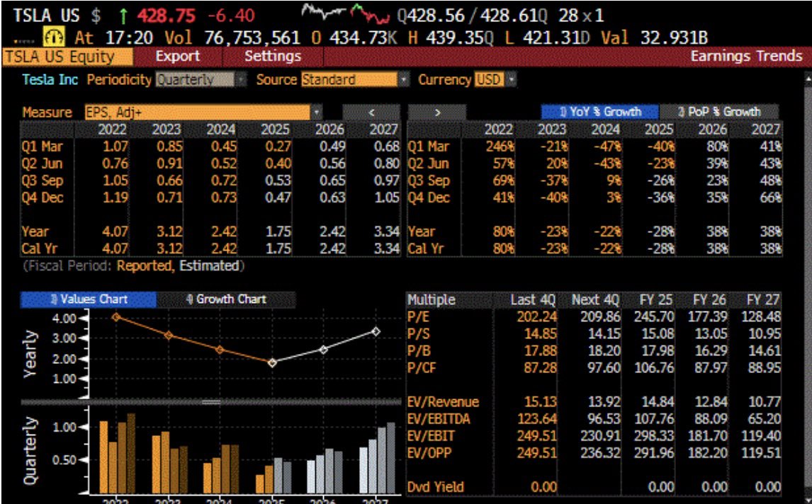Click the Earnings Trends title

[746, 56]
